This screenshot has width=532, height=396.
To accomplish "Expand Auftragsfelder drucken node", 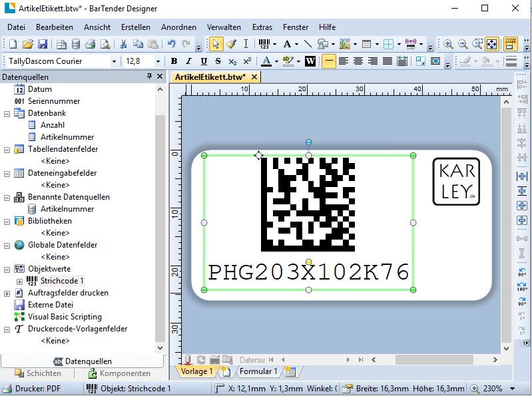I will [7, 294].
